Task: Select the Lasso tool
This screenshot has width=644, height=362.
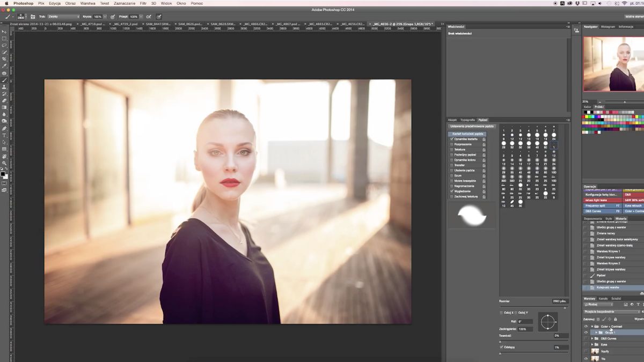Action: (x=4, y=45)
